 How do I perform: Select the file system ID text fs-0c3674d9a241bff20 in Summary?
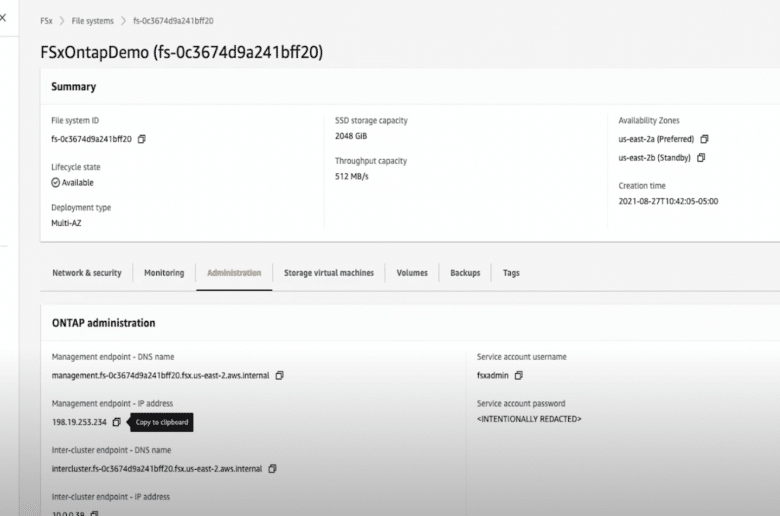(x=92, y=139)
